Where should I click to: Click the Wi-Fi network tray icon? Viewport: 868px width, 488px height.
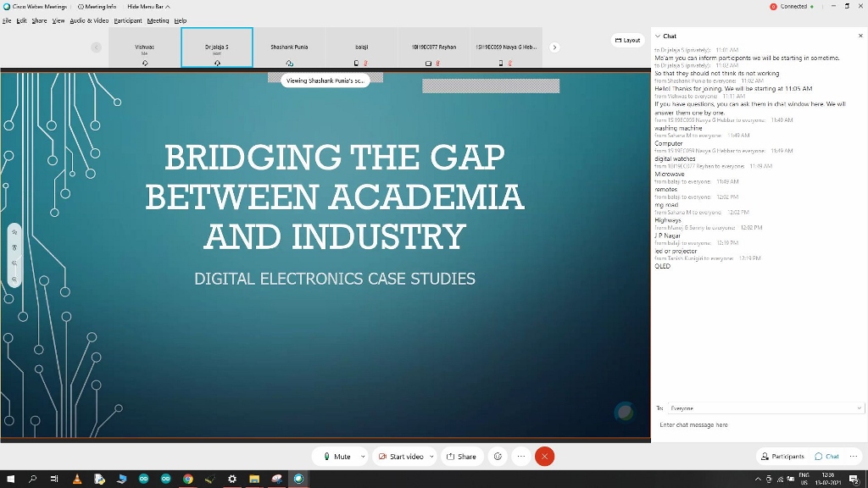coord(780,480)
